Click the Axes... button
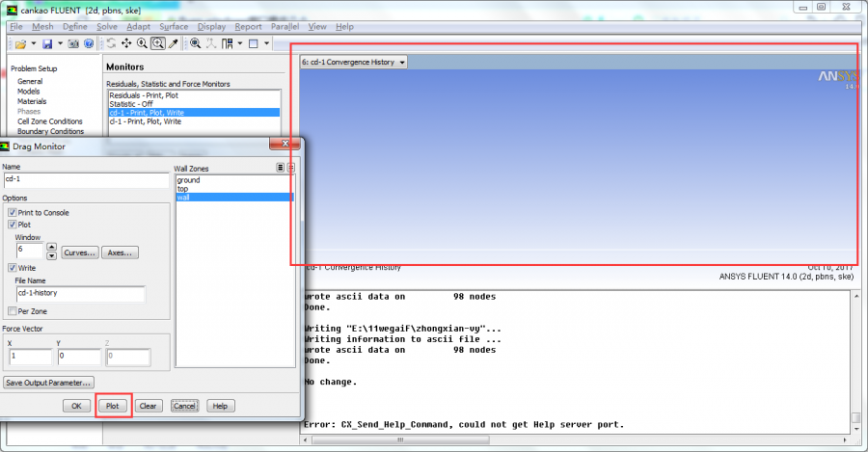The width and height of the screenshot is (868, 452). pos(121,253)
